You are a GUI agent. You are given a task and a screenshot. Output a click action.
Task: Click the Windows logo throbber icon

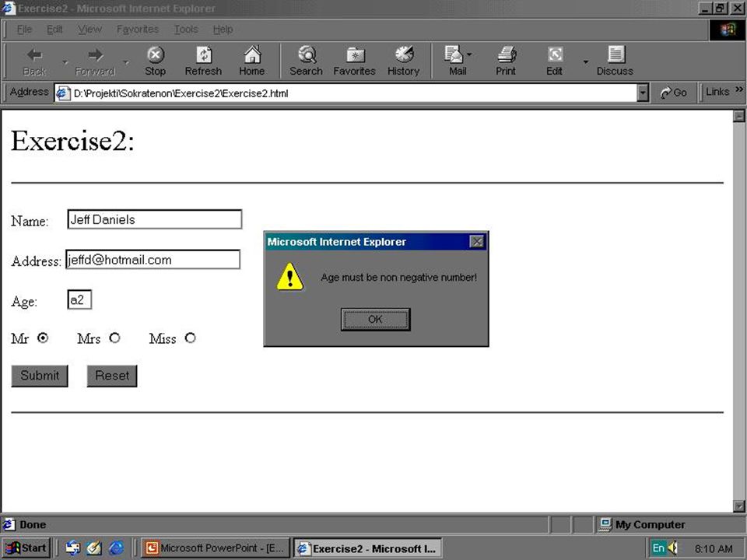(728, 30)
